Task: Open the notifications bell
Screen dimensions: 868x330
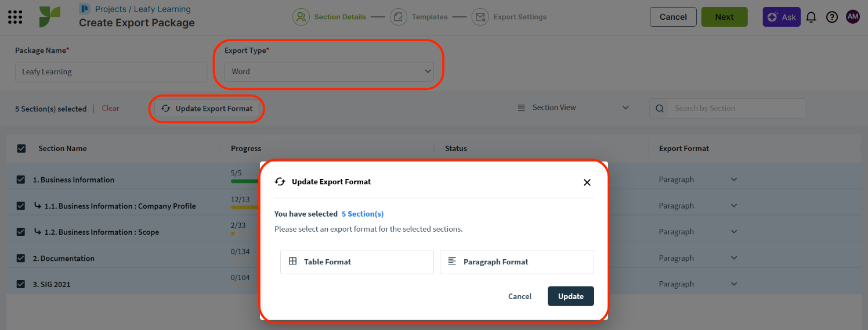Action: [x=811, y=17]
